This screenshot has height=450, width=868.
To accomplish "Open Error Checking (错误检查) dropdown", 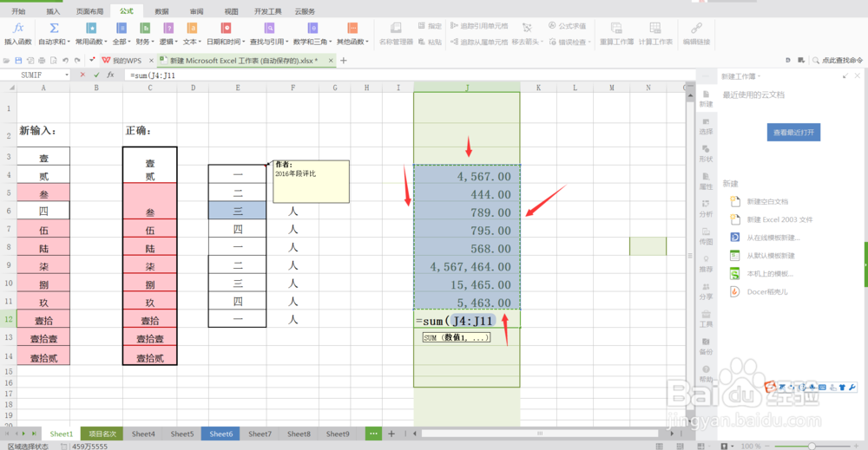I will pyautogui.click(x=569, y=42).
